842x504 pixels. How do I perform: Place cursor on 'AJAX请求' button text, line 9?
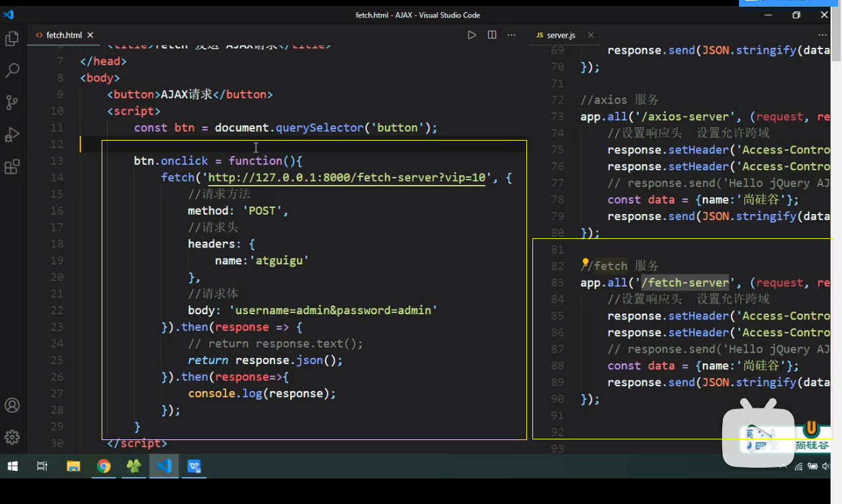(186, 94)
